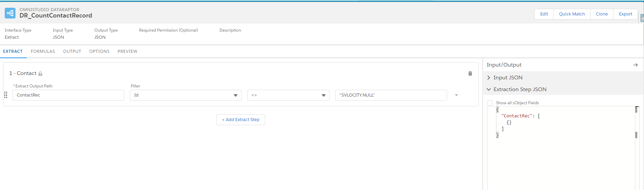
Task: Click the OmniStudio DataRaptor header icon
Action: [x=10, y=13]
